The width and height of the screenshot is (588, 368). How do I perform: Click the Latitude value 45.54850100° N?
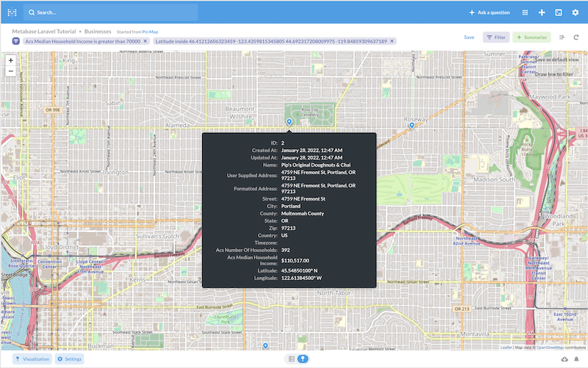click(299, 270)
